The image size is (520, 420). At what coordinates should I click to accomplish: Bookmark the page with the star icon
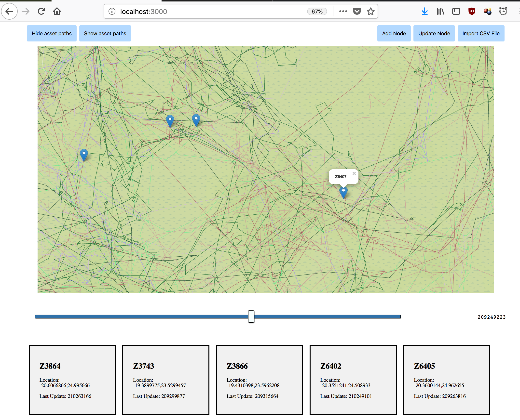371,11
